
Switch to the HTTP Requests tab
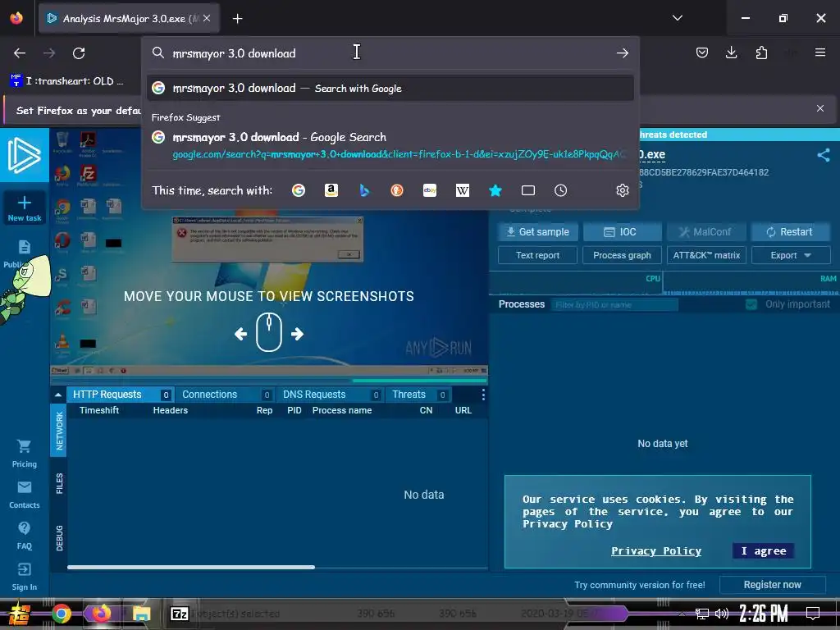121,395
